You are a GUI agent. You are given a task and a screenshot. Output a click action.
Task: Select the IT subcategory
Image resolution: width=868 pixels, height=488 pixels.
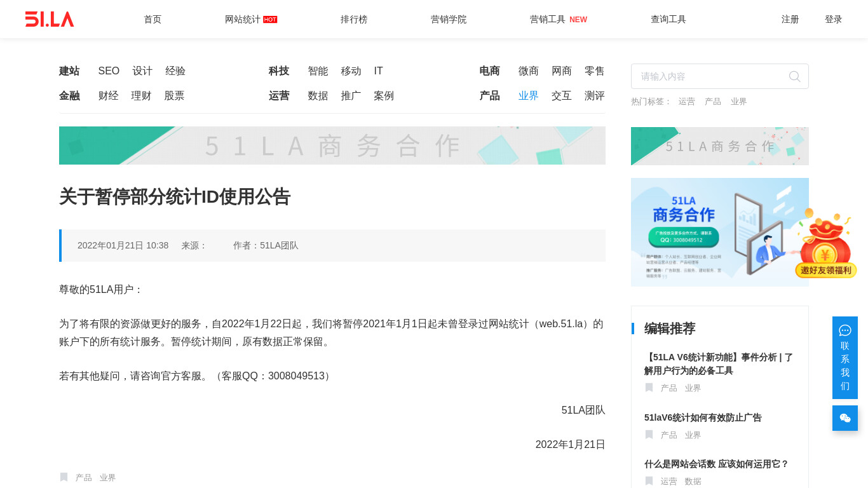378,71
